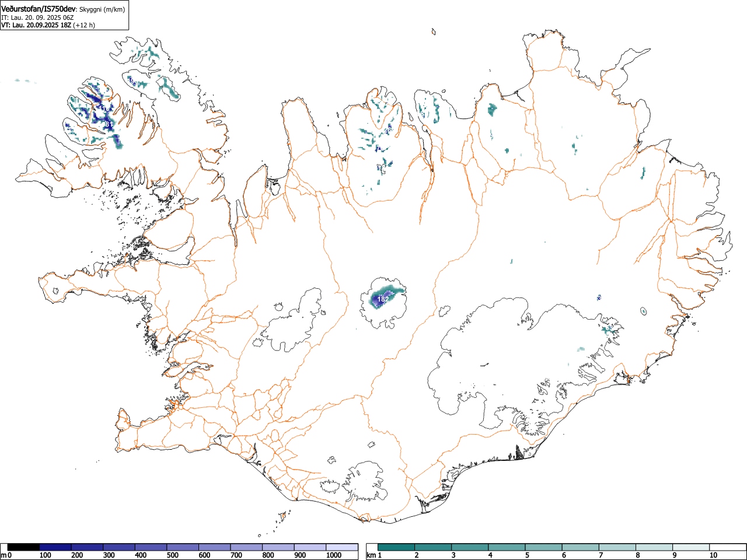Click the 'VT: Lau. 20.09.2025 18Z' line
Image resolution: width=747 pixels, height=560 pixels.
click(x=36, y=25)
